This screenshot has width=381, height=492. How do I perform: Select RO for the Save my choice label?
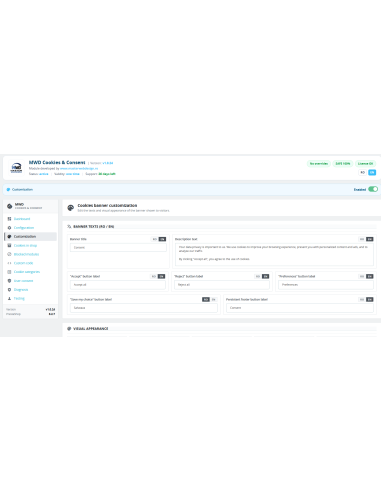coord(206,299)
